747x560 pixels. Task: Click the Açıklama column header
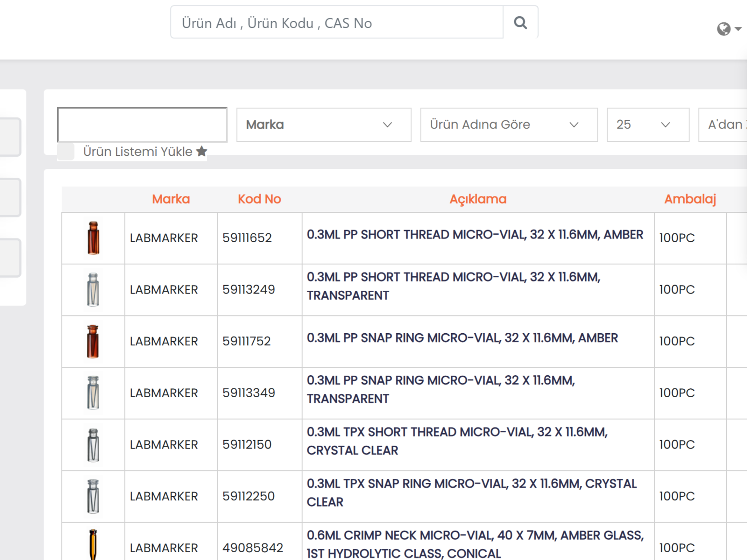[478, 199]
